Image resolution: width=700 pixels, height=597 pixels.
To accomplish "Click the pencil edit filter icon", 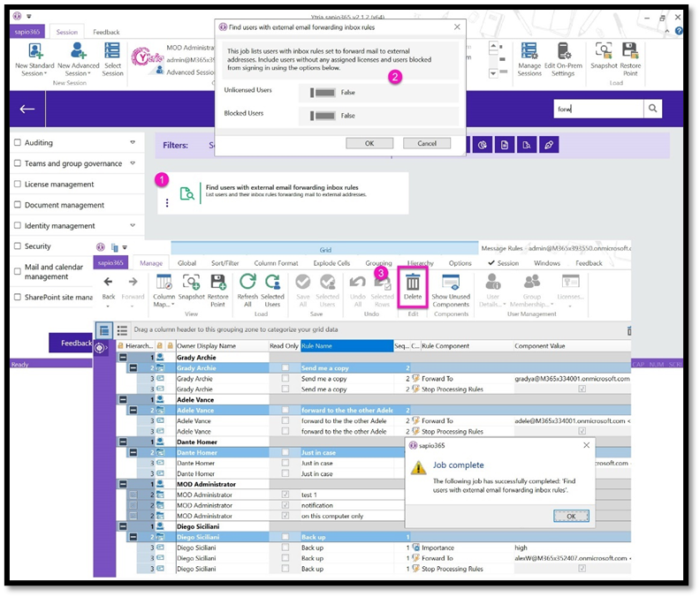I will (549, 145).
